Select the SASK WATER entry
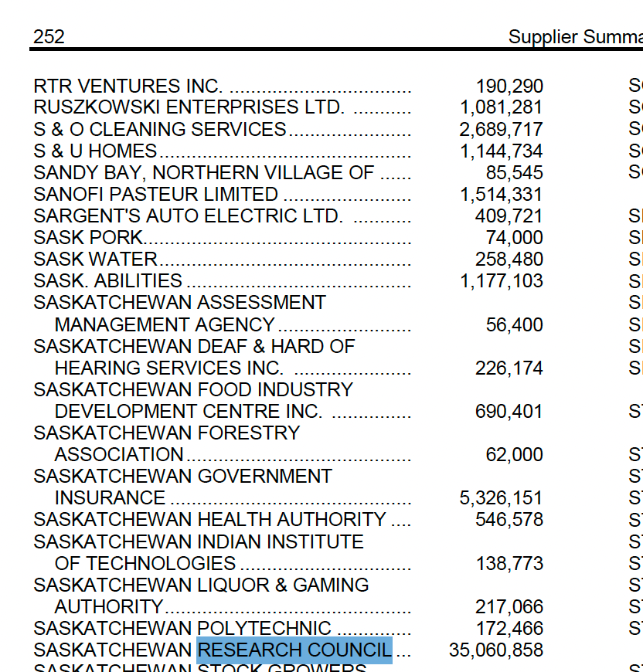Screen dimensions: 643x672 [95, 259]
